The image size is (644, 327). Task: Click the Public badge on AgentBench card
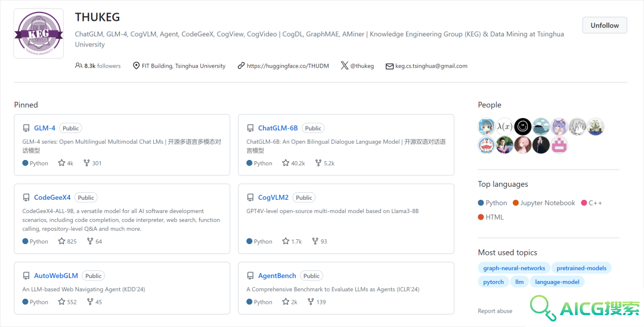pyautogui.click(x=311, y=276)
